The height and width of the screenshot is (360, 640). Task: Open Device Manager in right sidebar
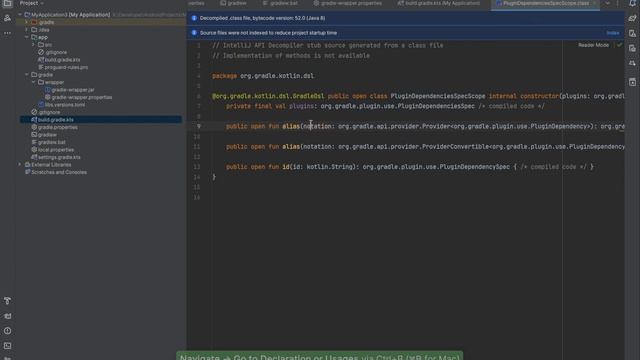point(632,33)
